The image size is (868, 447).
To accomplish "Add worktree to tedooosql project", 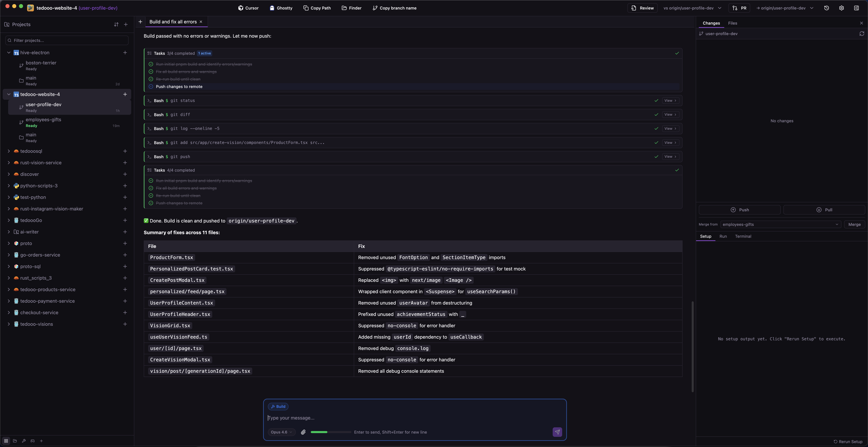I will (125, 151).
